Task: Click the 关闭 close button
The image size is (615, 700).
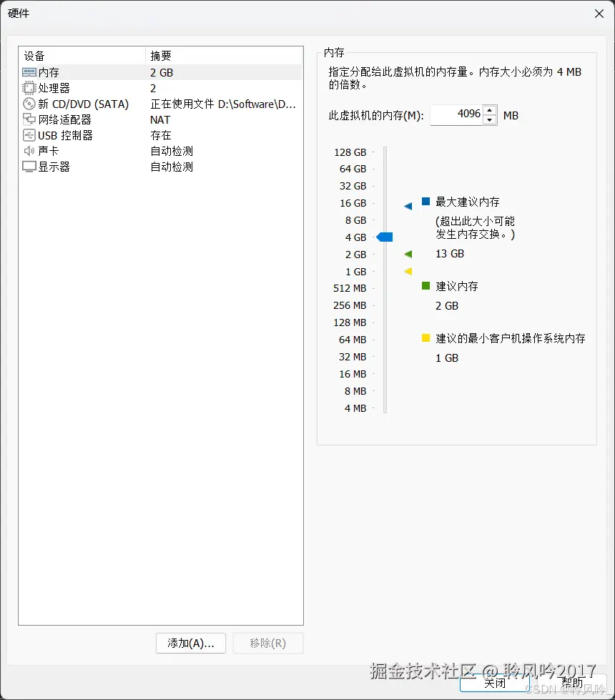Action: pos(493,683)
